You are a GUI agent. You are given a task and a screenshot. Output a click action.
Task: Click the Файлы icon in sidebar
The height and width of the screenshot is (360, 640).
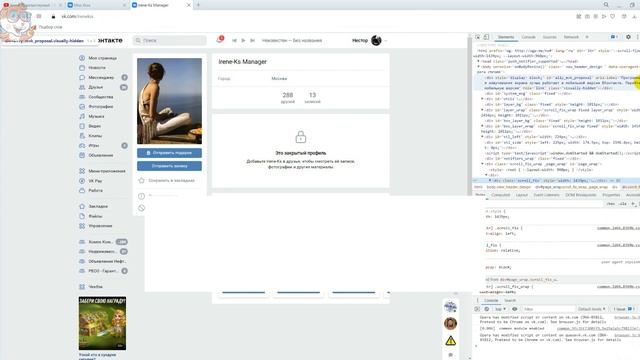click(82, 216)
